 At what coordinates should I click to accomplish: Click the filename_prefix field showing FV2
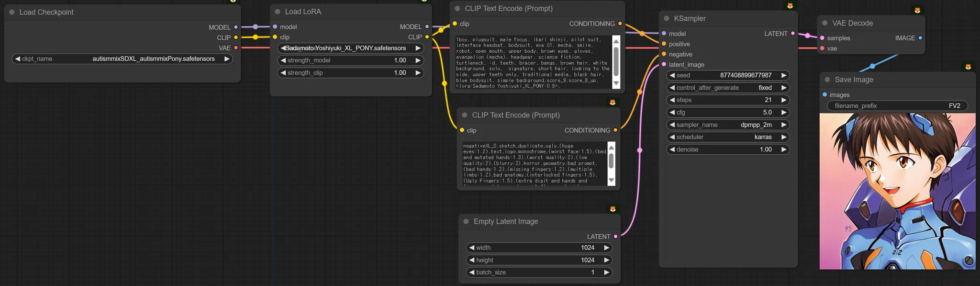pyautogui.click(x=898, y=106)
